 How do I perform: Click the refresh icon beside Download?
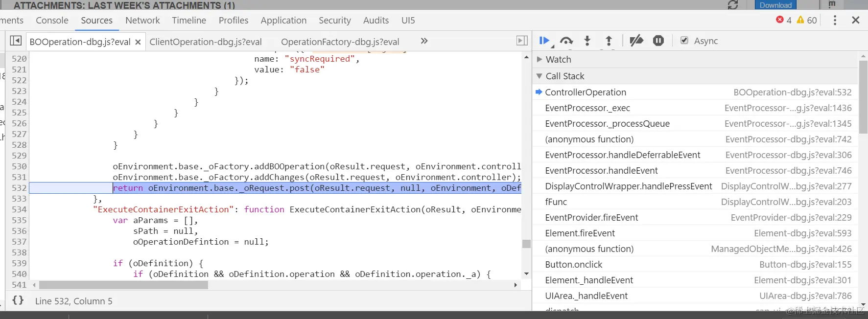click(x=733, y=5)
